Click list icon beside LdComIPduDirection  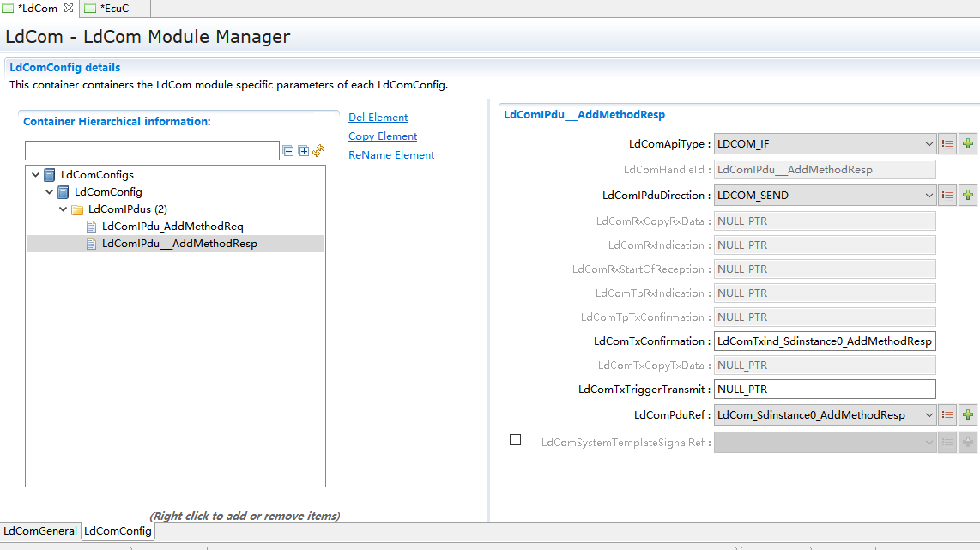pos(947,196)
